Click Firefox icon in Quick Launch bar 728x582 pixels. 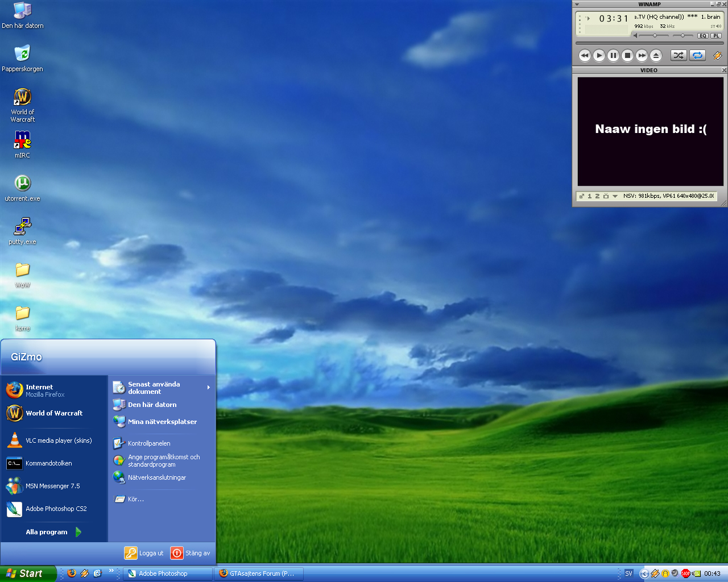[72, 573]
